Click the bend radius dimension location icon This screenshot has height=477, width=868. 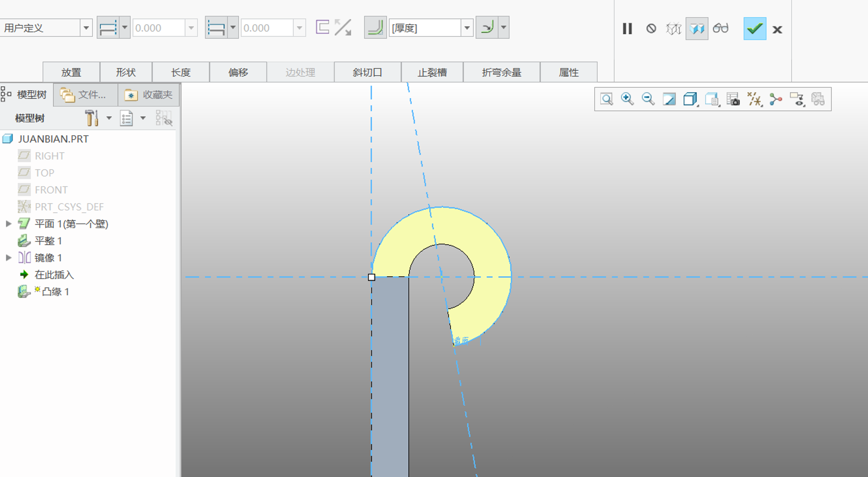[487, 28]
